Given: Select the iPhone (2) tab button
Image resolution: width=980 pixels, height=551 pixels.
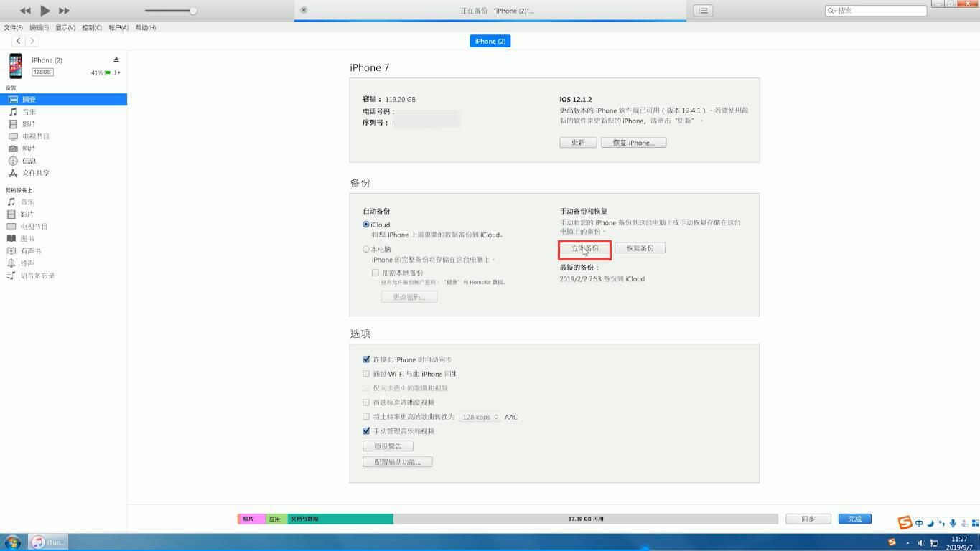Looking at the screenshot, I should 490,41.
